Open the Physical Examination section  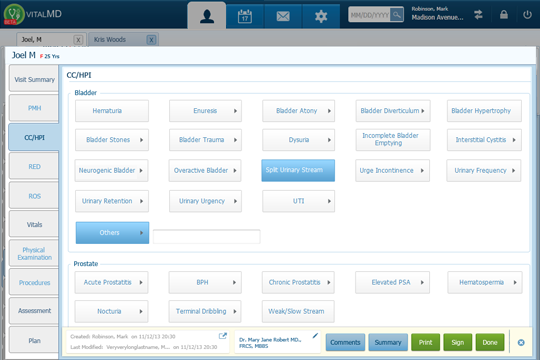click(x=34, y=254)
